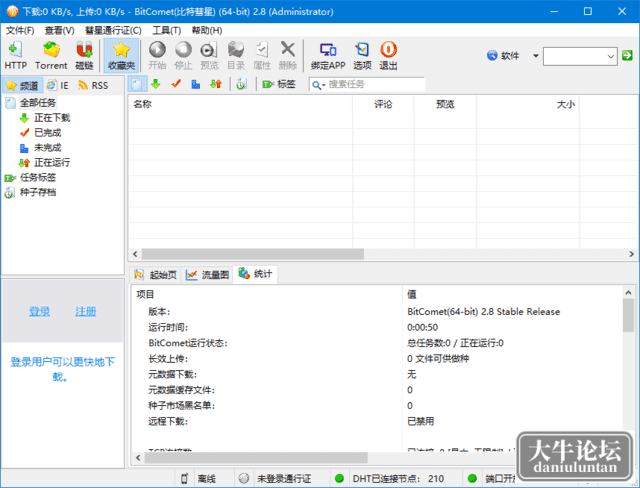The height and width of the screenshot is (488, 640).
Task: Click the statistics vertical scrollbar thumb
Action: click(628, 315)
